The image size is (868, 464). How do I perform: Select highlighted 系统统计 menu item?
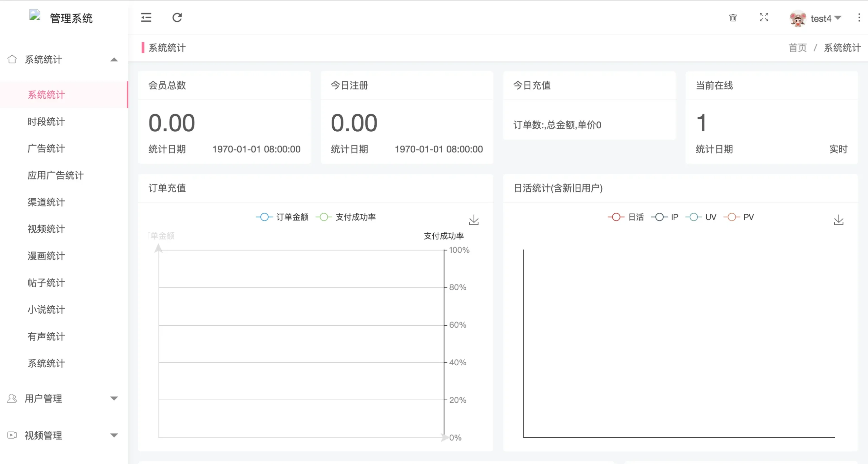coord(64,95)
